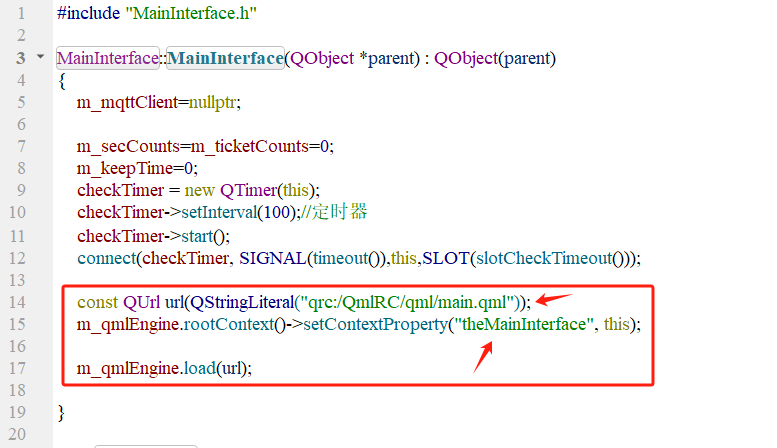Click line number 1 in the gutter
777x448 pixels.
(21, 13)
